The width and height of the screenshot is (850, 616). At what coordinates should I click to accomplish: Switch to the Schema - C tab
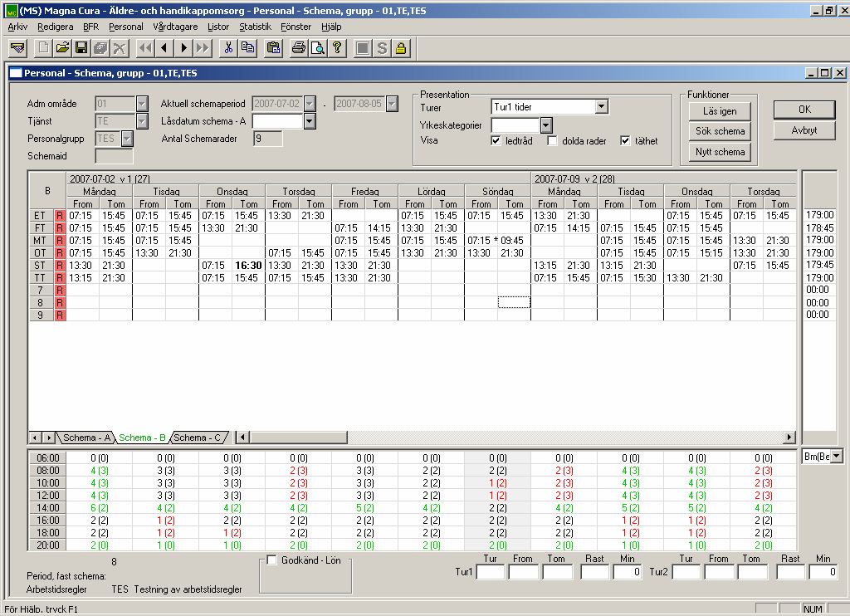198,438
